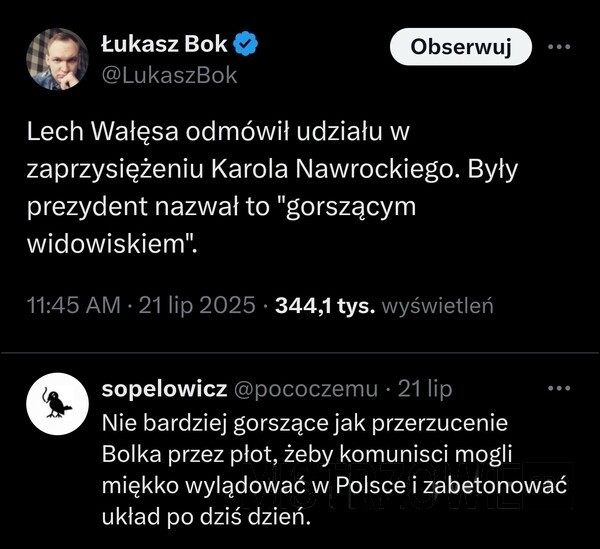The width and height of the screenshot is (600, 549).
Task: Click the 11:45 AM tweet time
Action: click(x=73, y=305)
